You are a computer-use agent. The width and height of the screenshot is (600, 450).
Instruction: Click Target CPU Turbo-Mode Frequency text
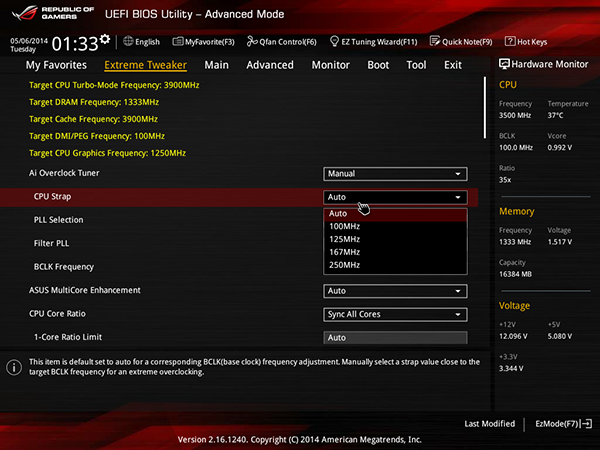coord(114,85)
